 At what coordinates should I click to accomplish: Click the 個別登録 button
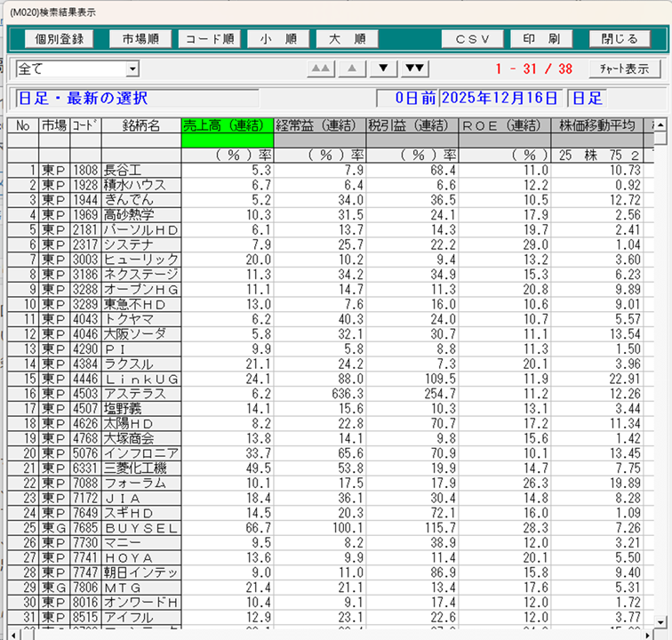60,39
